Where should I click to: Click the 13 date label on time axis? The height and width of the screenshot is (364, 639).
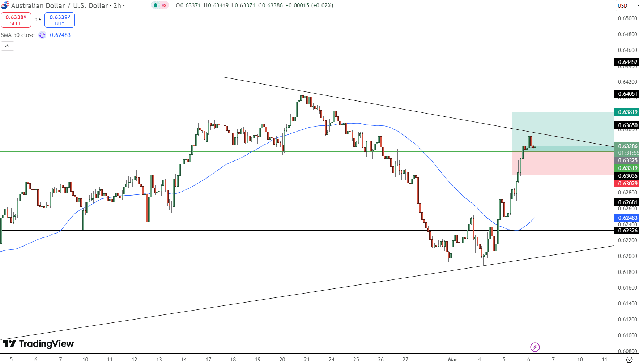[x=159, y=360]
